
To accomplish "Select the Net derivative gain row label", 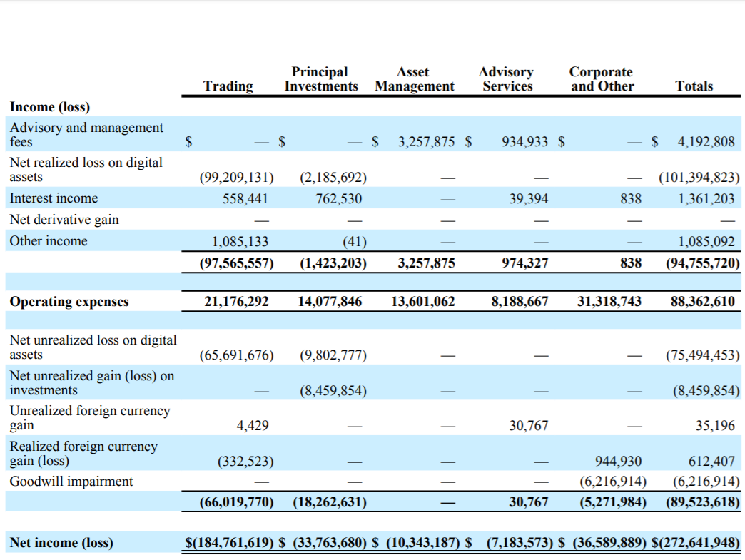I will 64,220.
